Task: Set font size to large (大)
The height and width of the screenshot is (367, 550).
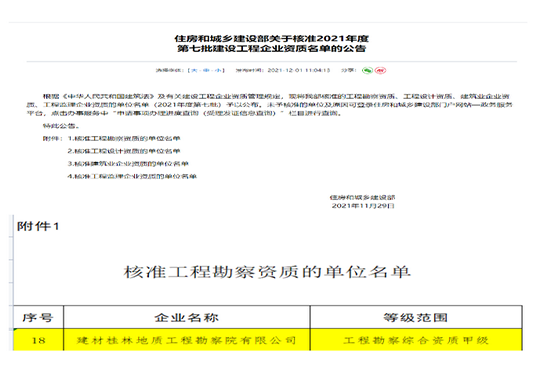Action: (194, 71)
